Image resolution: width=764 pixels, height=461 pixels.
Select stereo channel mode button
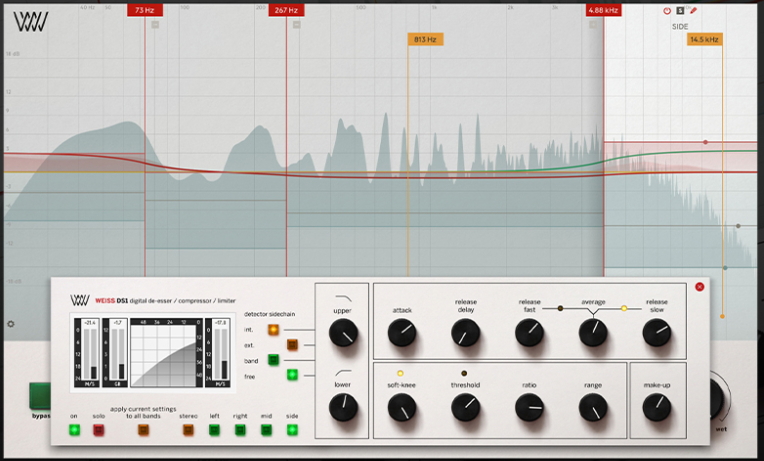(189, 430)
